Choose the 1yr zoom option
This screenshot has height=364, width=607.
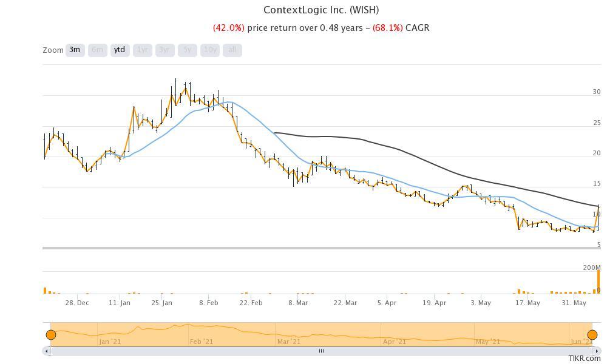click(143, 50)
